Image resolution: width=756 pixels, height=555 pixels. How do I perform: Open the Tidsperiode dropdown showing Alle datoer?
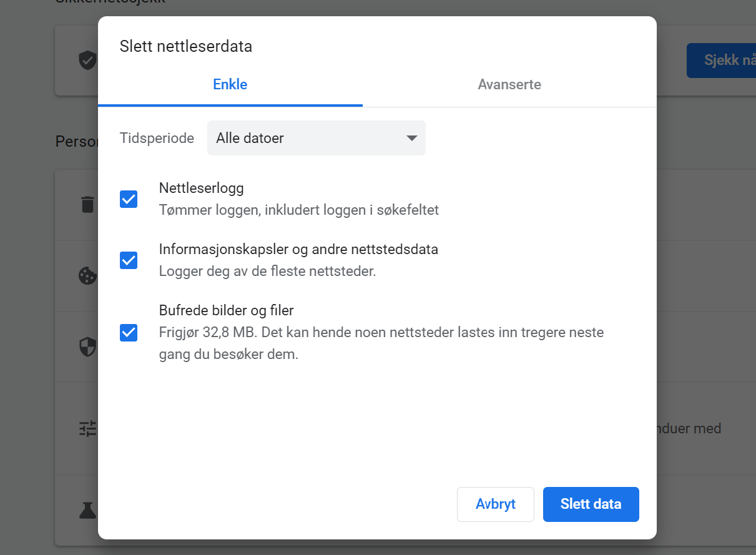317,138
